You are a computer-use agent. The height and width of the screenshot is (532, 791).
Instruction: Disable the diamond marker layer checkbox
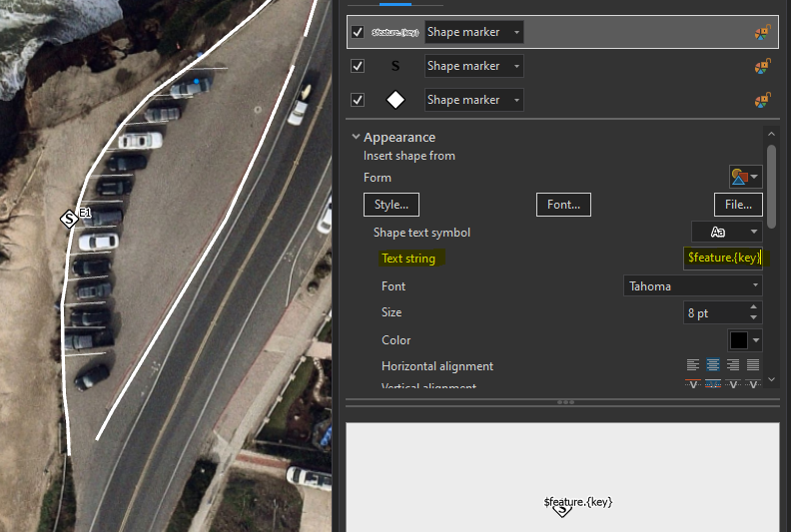pos(358,100)
